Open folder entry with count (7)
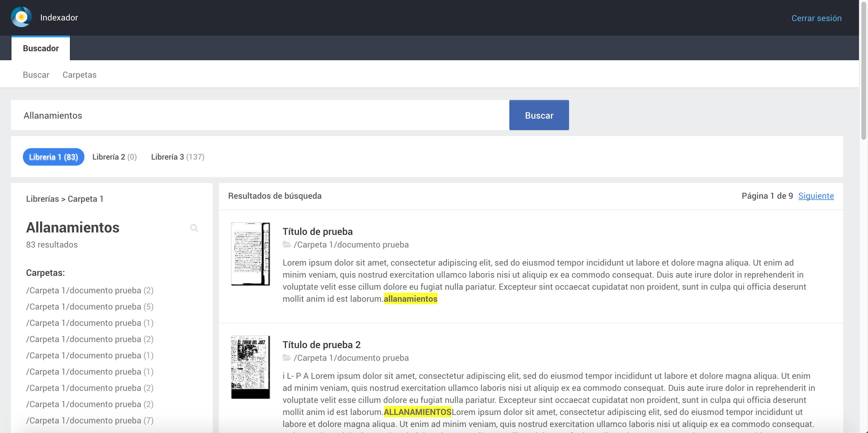Image resolution: width=868 pixels, height=433 pixels. pyautogui.click(x=90, y=421)
